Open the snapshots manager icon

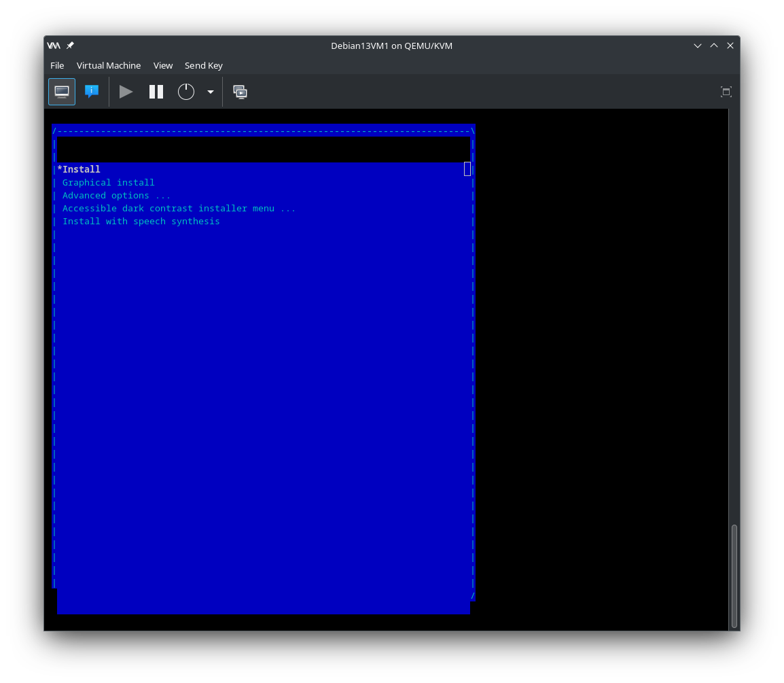coord(240,92)
